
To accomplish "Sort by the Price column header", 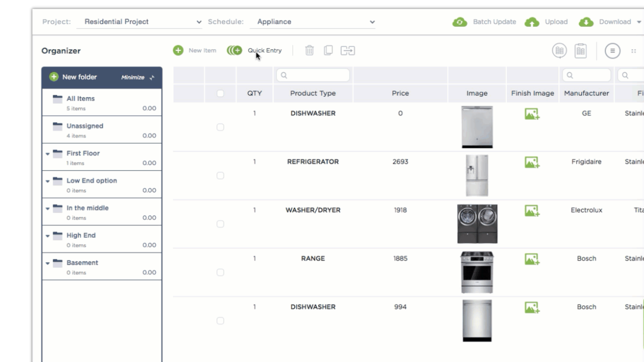I will 400,94.
